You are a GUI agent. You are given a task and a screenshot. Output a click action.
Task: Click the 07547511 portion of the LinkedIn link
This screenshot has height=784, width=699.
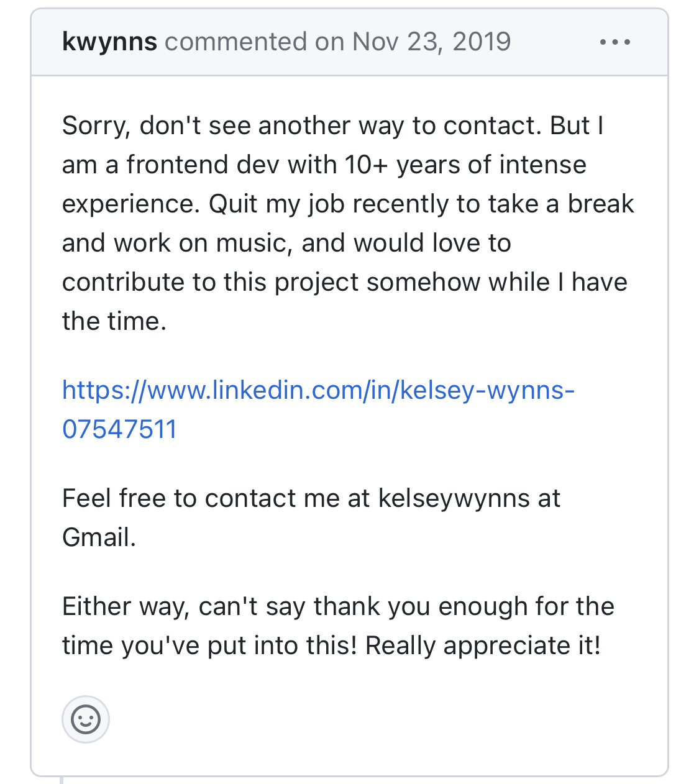click(x=119, y=429)
